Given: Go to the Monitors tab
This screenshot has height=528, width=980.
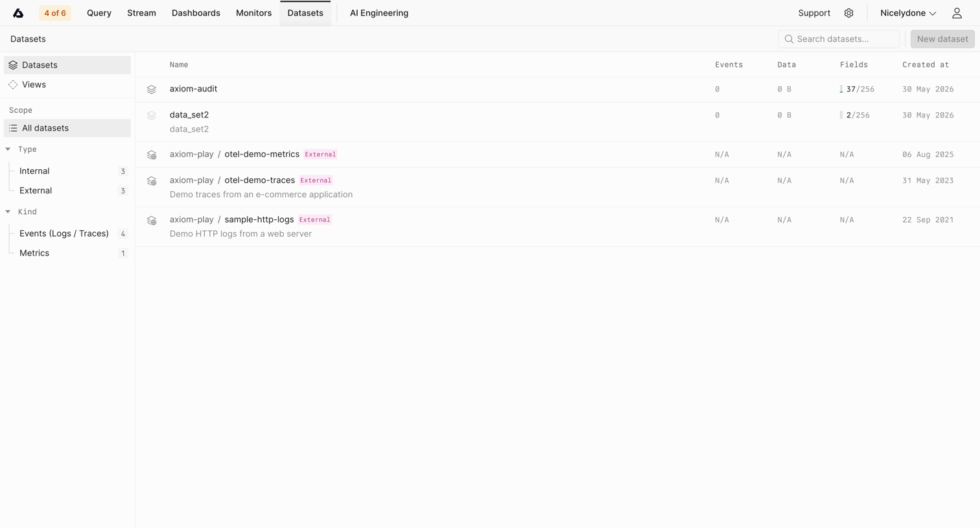Looking at the screenshot, I should tap(253, 13).
